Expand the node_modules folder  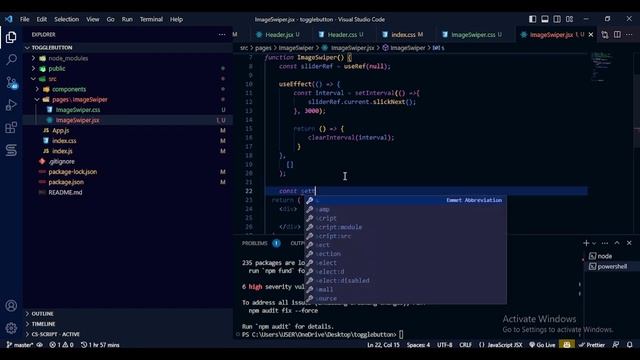click(68, 58)
